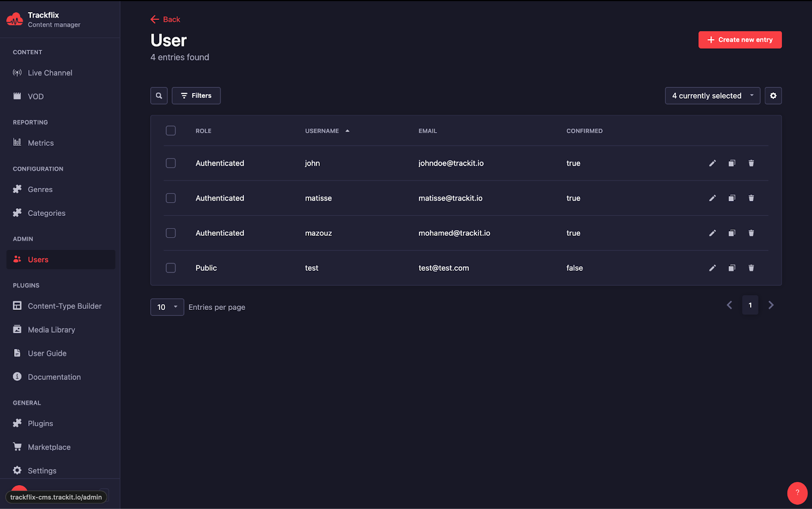Check the john row checkbox
Image resolution: width=812 pixels, height=509 pixels.
coord(171,163)
